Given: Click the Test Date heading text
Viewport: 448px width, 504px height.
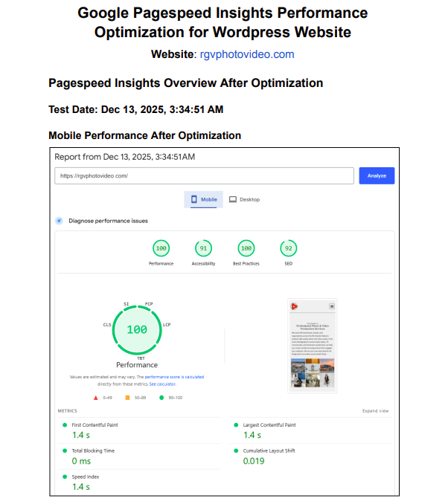Looking at the screenshot, I should (x=136, y=109).
